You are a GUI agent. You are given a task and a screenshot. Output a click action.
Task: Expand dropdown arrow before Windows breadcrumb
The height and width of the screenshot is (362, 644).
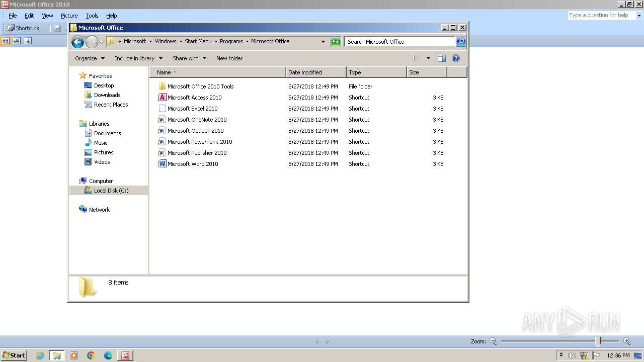point(150,41)
